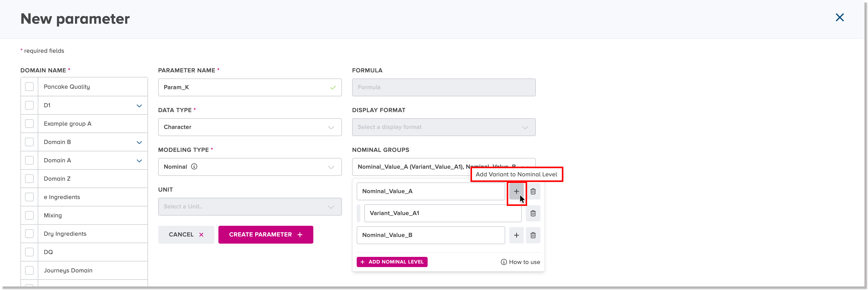
Task: Collapse the Nominal Groups dropdown field
Action: coord(443,167)
